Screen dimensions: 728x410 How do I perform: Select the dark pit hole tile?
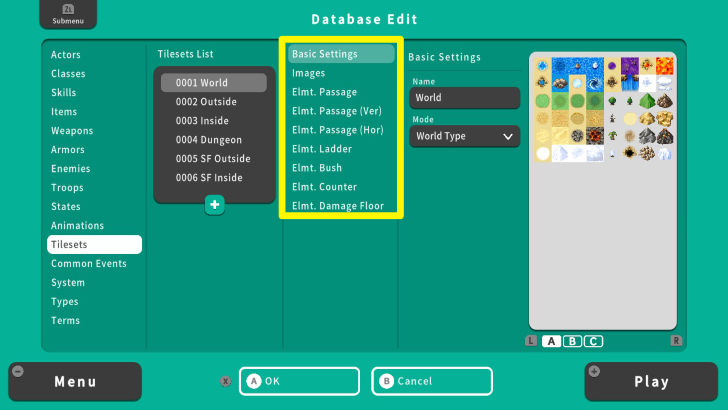click(x=630, y=153)
